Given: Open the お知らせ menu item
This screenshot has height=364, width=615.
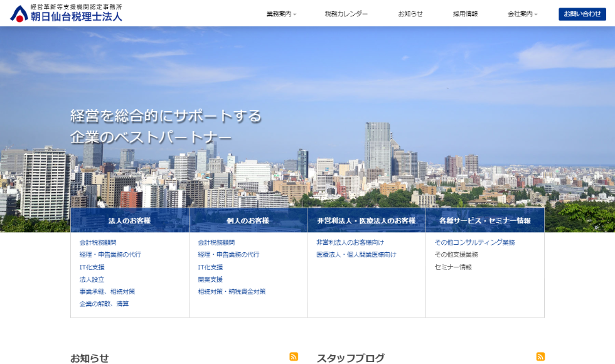Looking at the screenshot, I should pyautogui.click(x=410, y=14).
